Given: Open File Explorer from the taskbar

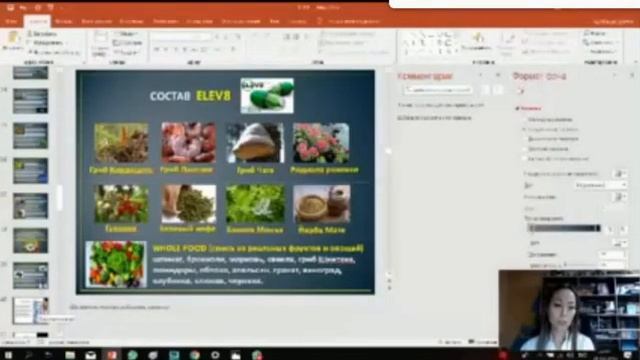Looking at the screenshot, I should click(70, 355).
